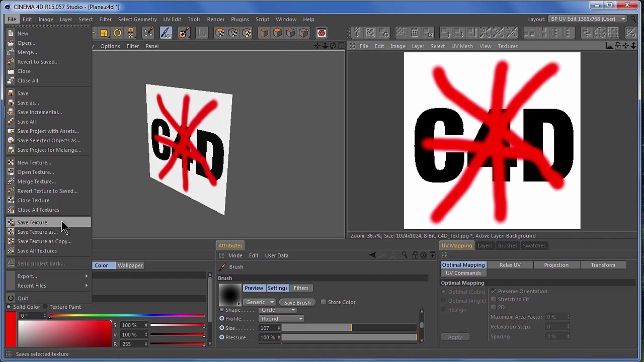This screenshot has width=644, height=362.
Task: Select the Solid Color radio button
Action: pyautogui.click(x=9, y=307)
